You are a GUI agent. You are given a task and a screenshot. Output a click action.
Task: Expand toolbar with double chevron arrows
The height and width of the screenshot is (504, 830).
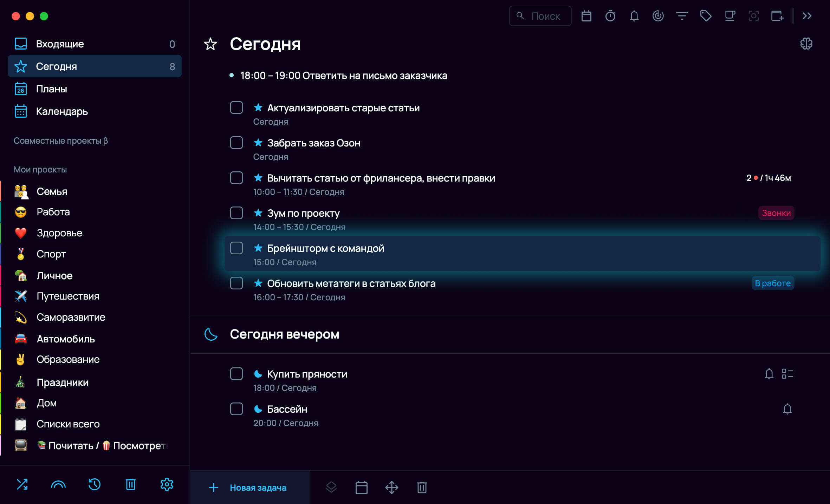pos(807,16)
